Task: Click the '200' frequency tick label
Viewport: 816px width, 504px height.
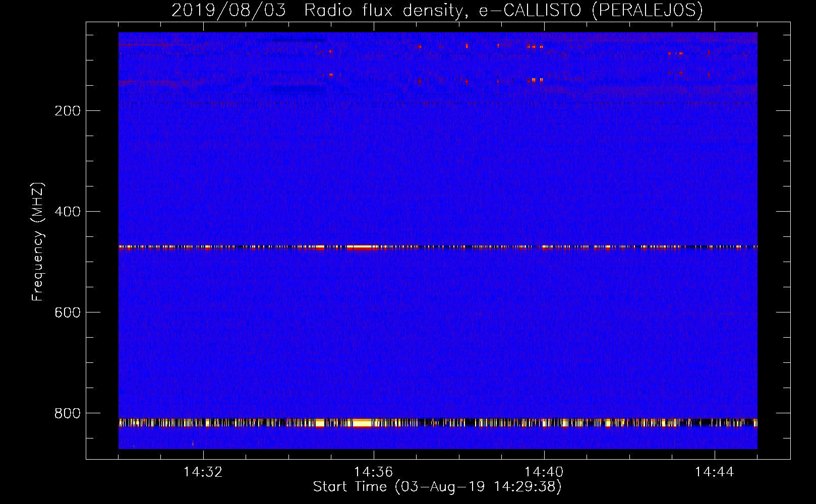Action: click(68, 111)
